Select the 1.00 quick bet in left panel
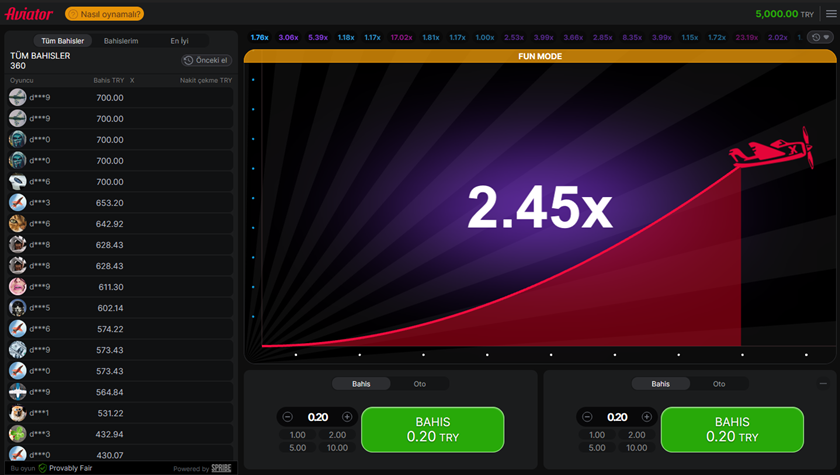The image size is (840, 475). click(x=297, y=435)
